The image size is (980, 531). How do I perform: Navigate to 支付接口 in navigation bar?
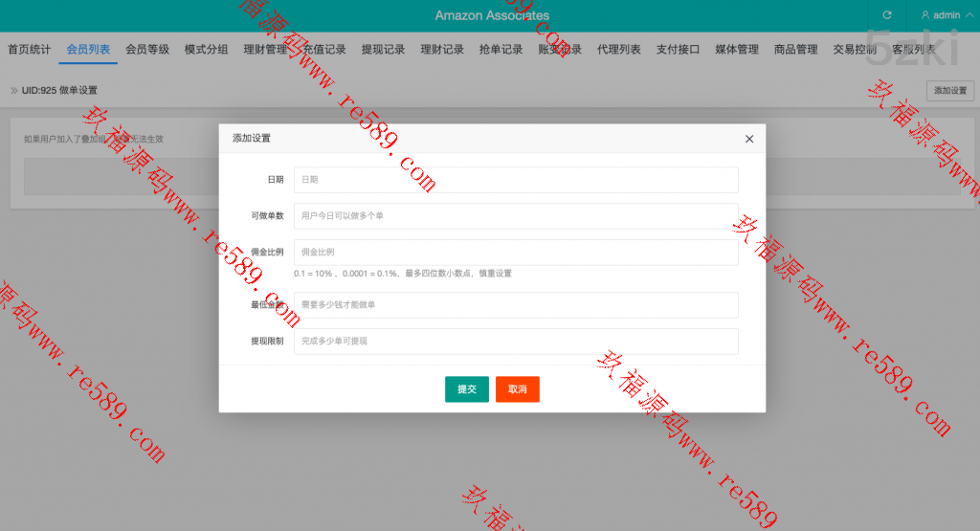pyautogui.click(x=678, y=50)
